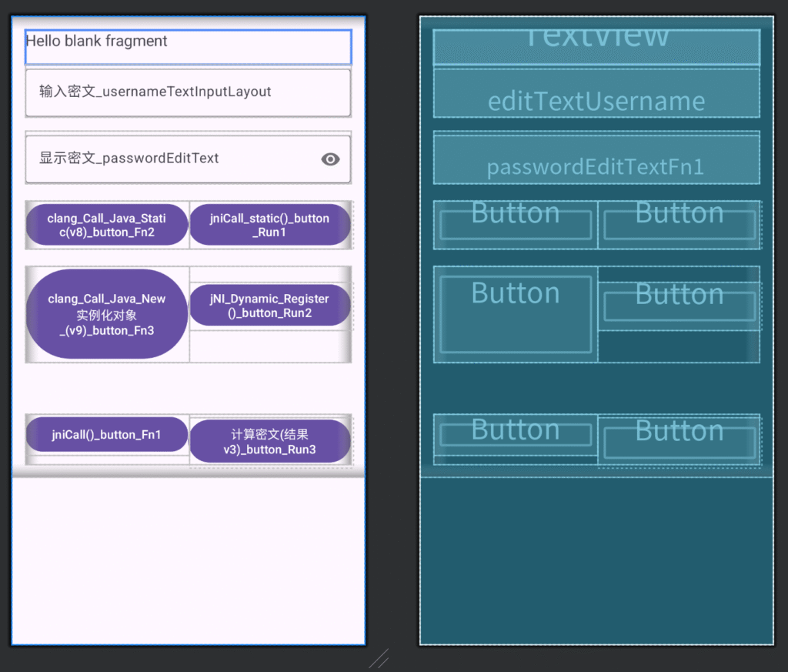Select blueprint Button matching 计算密文 Run3
The width and height of the screenshot is (788, 672).
pos(679,442)
